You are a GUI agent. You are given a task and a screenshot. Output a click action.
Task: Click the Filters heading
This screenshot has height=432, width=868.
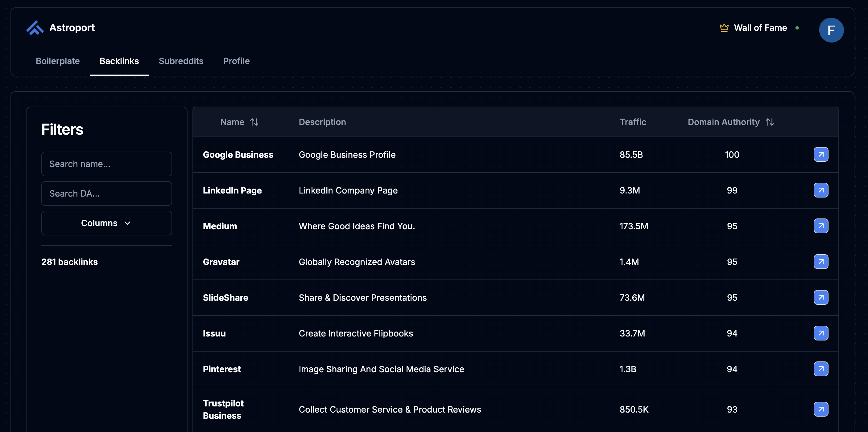point(62,129)
